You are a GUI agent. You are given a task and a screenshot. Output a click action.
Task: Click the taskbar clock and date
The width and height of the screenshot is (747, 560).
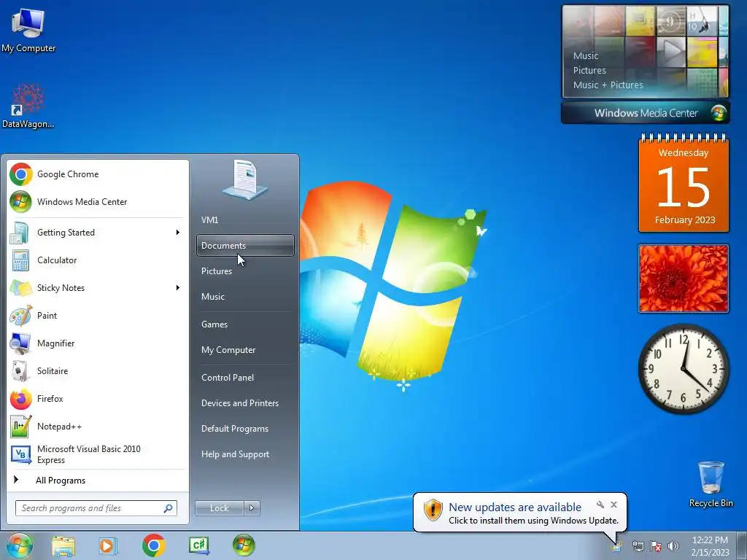pyautogui.click(x=710, y=546)
